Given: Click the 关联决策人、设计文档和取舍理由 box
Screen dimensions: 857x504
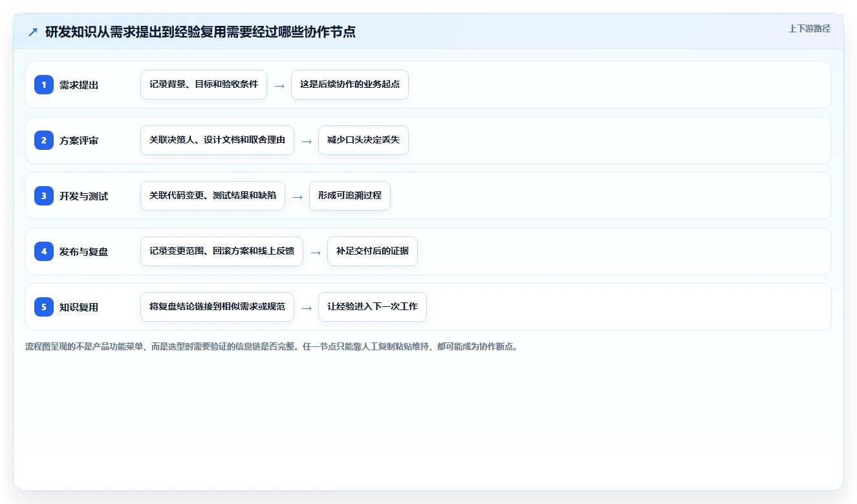Looking at the screenshot, I should [x=217, y=140].
